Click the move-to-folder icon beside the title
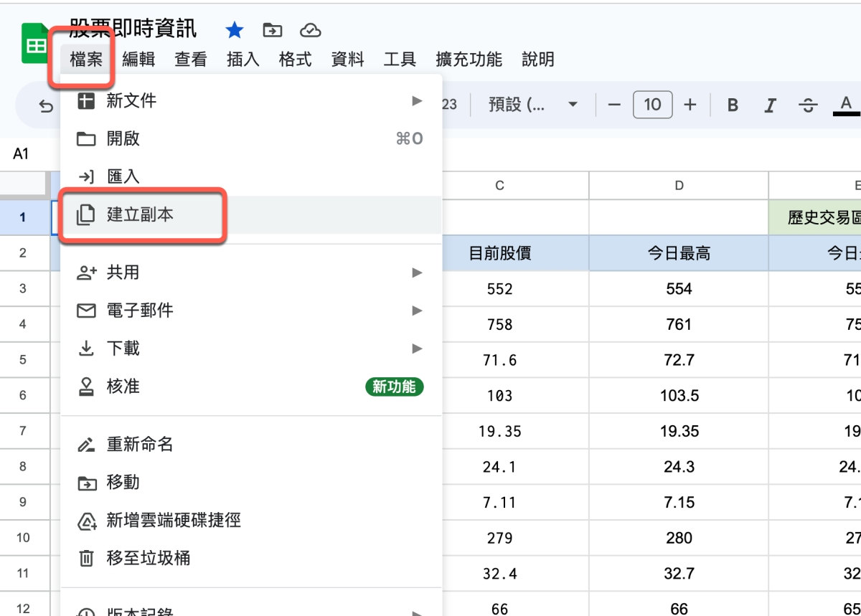Screen dimensions: 861x616 [273, 30]
